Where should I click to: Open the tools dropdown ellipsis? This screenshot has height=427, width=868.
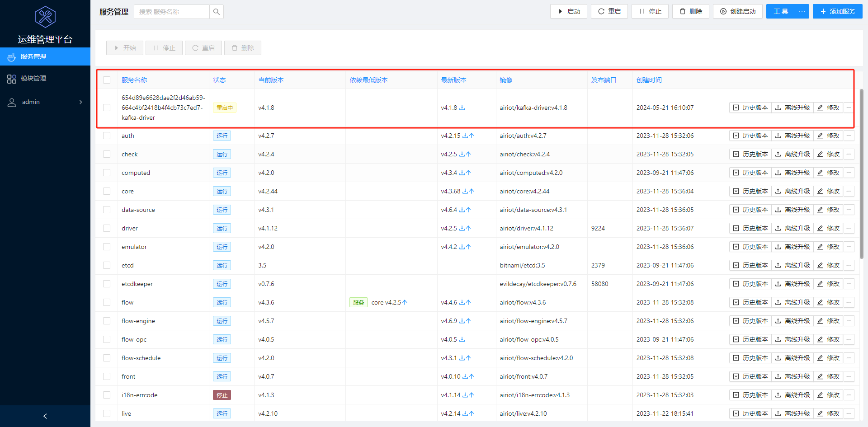802,11
